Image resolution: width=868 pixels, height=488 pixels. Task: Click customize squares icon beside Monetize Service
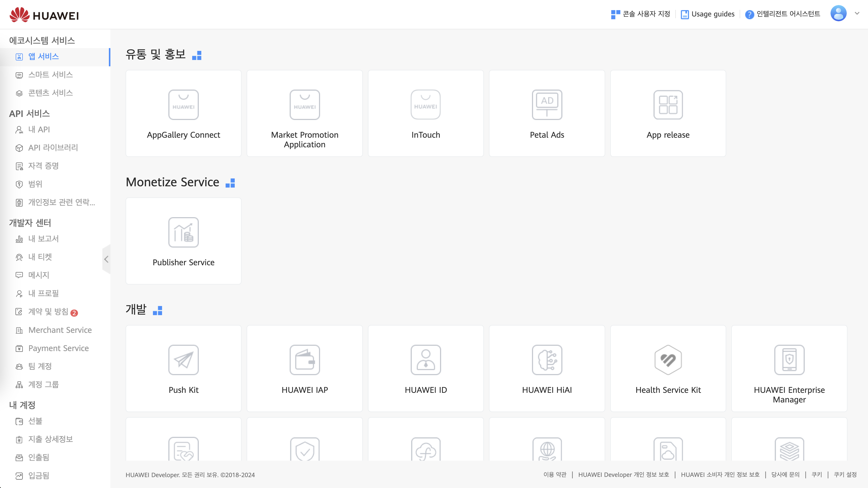pyautogui.click(x=230, y=183)
